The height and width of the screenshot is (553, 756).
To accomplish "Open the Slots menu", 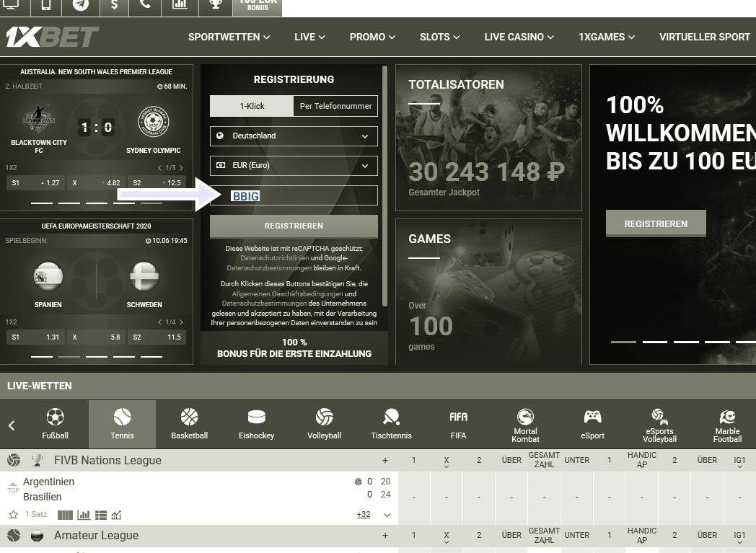I will pos(439,37).
